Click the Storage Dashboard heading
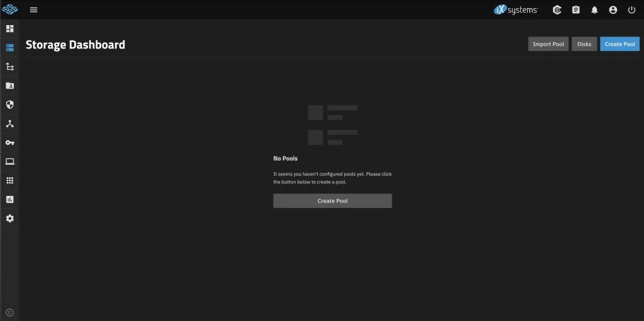Viewport: 644px width, 321px height. (x=75, y=45)
